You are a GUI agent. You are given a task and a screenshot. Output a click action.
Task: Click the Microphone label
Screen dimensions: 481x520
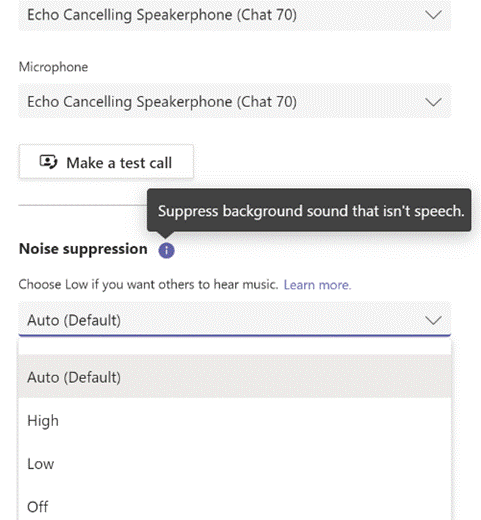point(53,67)
